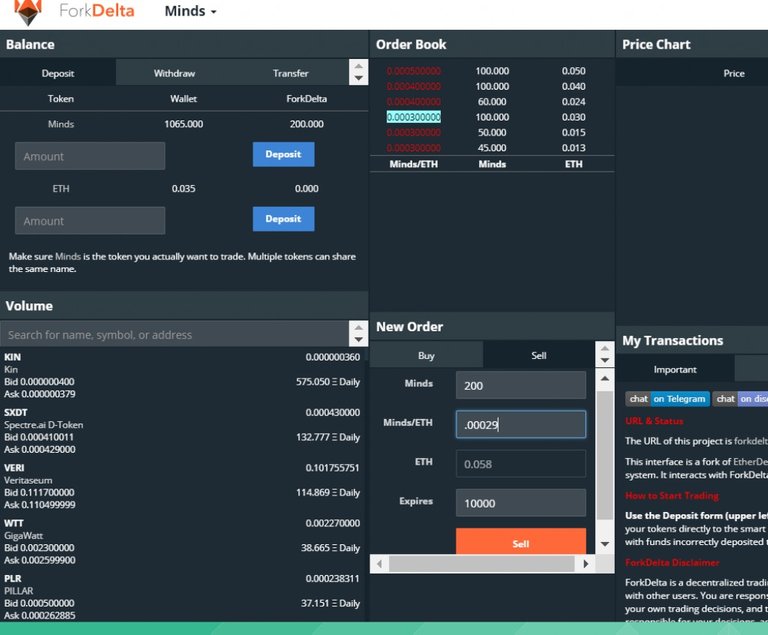The height and width of the screenshot is (635, 768).
Task: Click New Order panel scroll down arrow
Action: click(603, 544)
